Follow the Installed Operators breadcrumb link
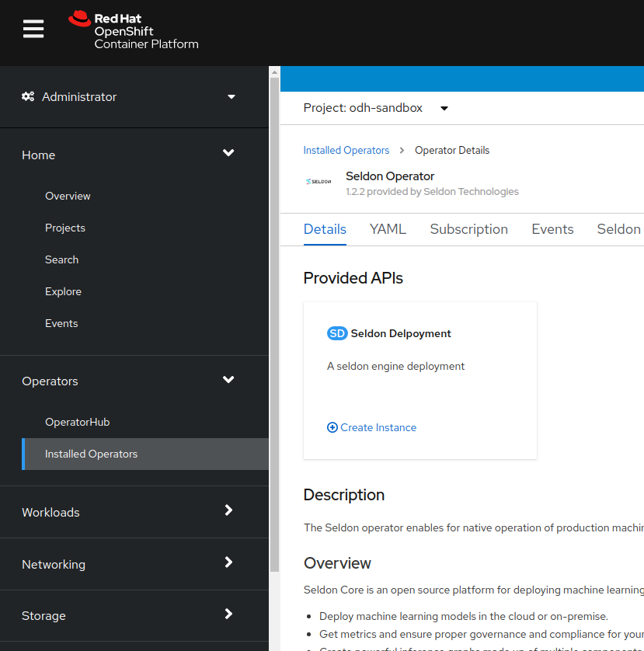The image size is (644, 651). pos(346,150)
